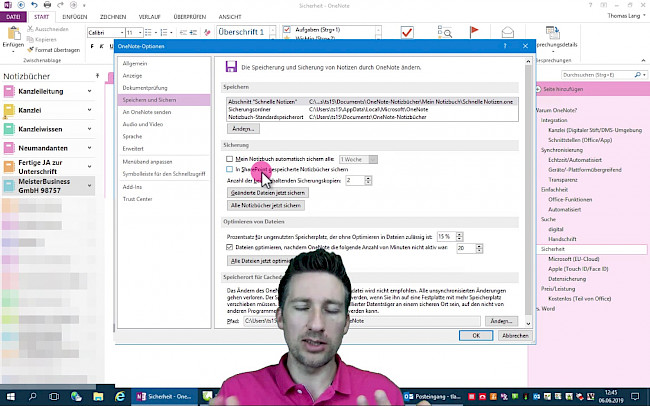The width and height of the screenshot is (650, 406).
Task: Toggle the Aufgaben tag checkbox in ribbon
Action: (286, 30)
